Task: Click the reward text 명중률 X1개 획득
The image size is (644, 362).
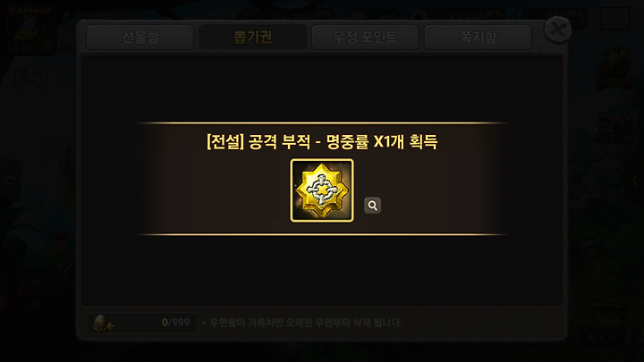Action: (382, 142)
